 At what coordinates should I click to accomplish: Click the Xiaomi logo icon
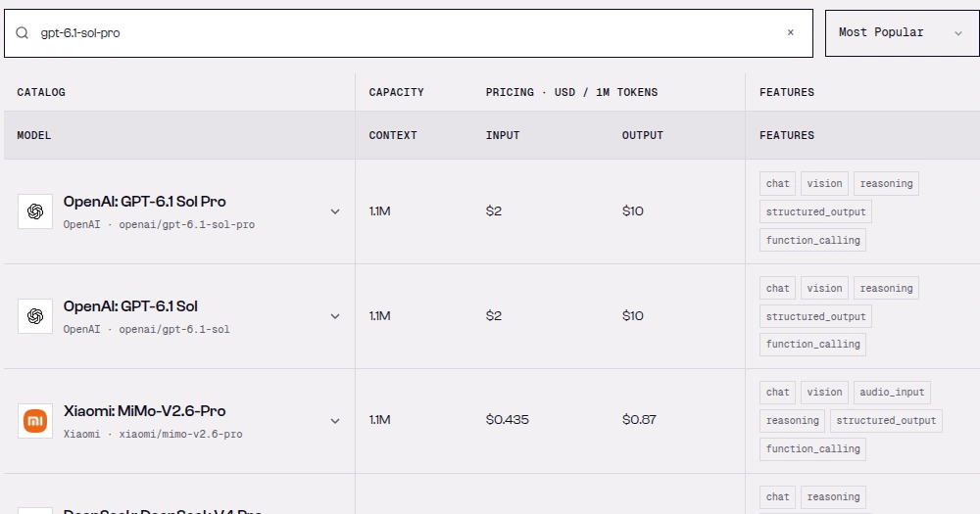(35, 421)
